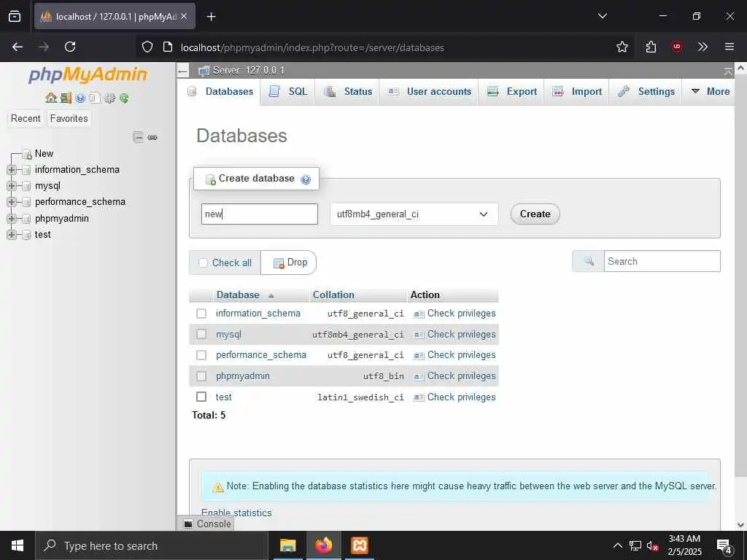Go back using Firefox back arrow

[x=18, y=47]
